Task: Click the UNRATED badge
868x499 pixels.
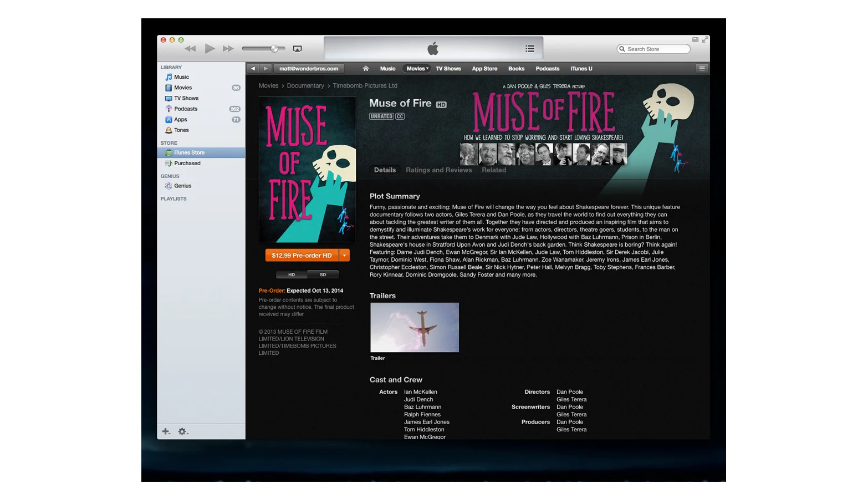Action: (x=381, y=116)
